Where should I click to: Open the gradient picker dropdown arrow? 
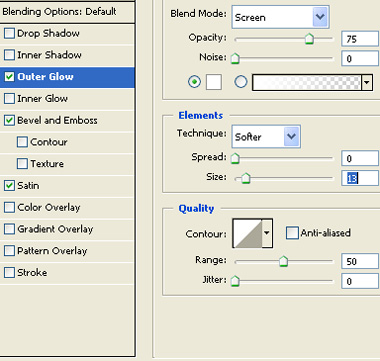point(367,82)
